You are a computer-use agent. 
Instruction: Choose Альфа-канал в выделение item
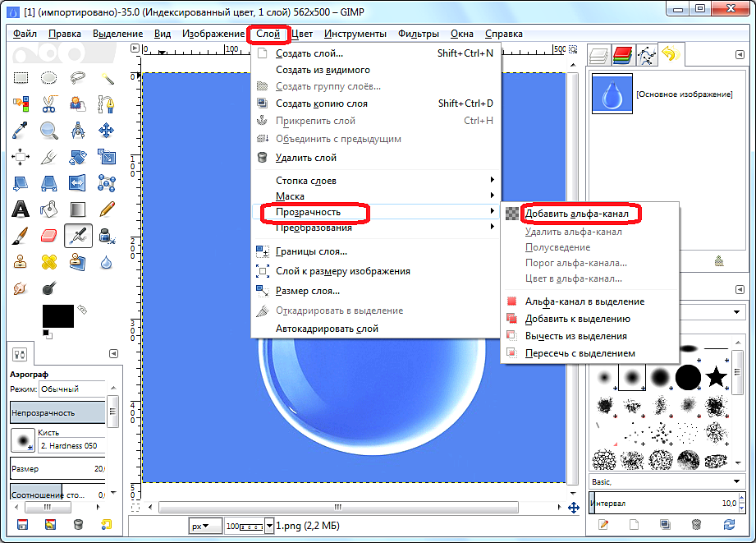click(589, 301)
